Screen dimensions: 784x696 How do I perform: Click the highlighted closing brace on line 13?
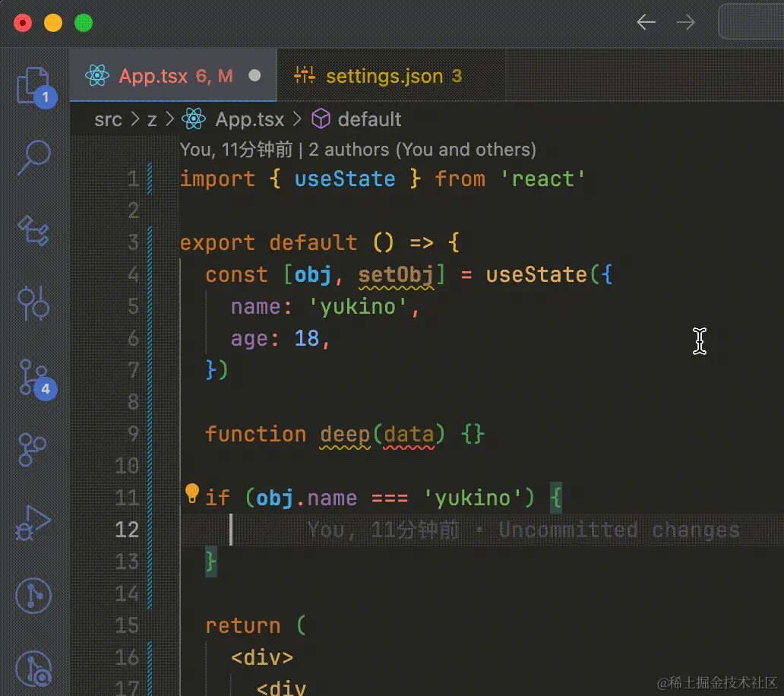coord(211,562)
